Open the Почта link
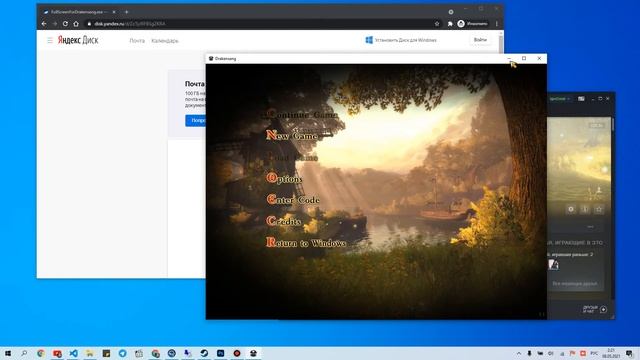Image resolution: width=640 pixels, height=360 pixels. (137, 41)
